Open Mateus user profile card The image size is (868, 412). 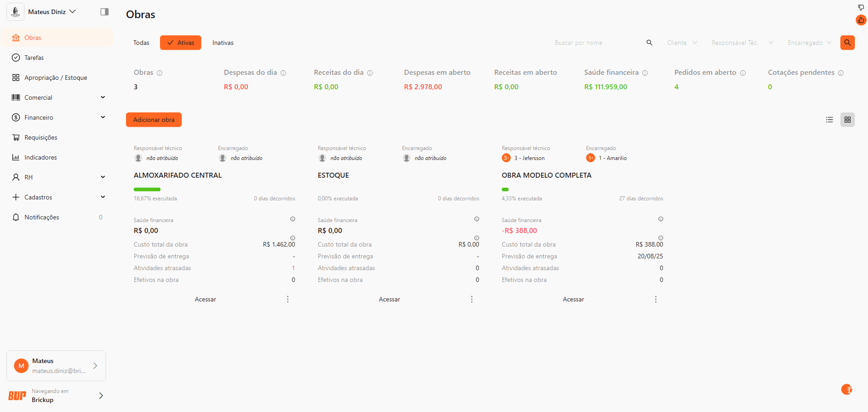click(56, 366)
